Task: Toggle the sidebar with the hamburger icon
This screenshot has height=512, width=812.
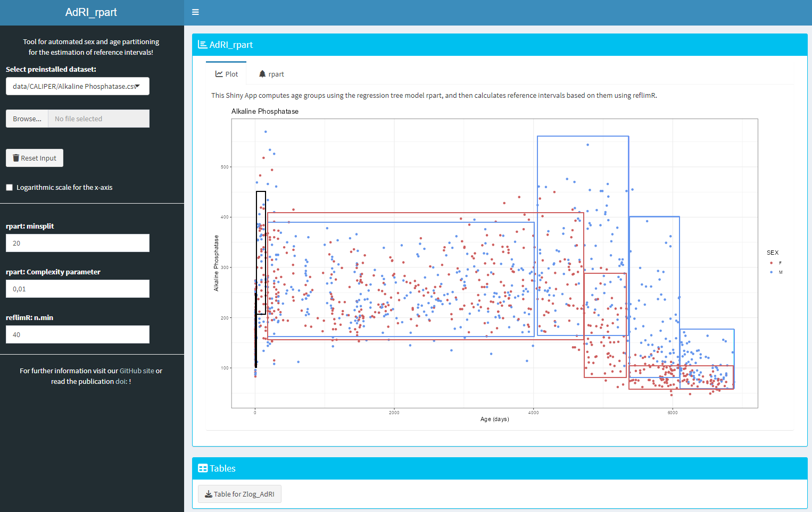Action: (x=195, y=12)
